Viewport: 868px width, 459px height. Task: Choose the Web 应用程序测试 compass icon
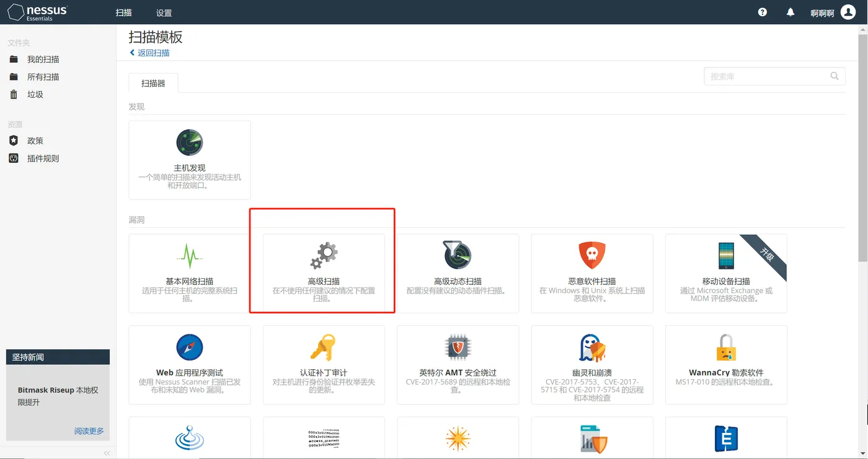tap(190, 347)
